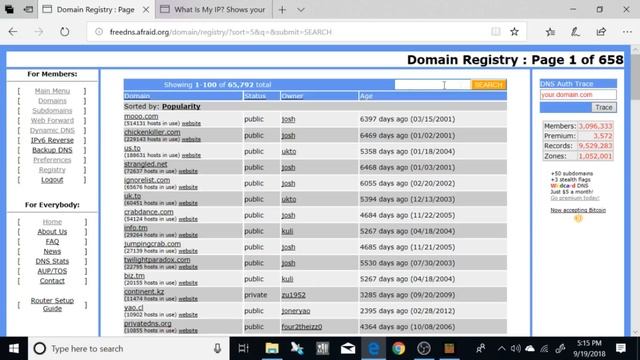Sort by Status column header
The width and height of the screenshot is (640, 360).
[255, 96]
